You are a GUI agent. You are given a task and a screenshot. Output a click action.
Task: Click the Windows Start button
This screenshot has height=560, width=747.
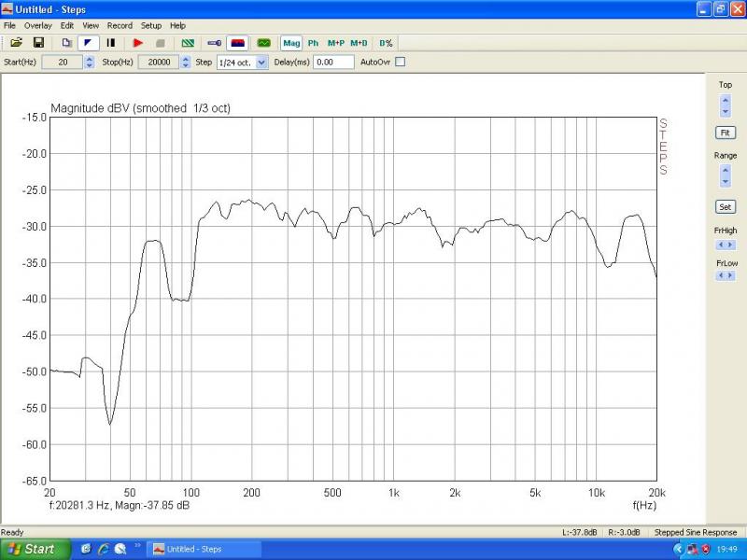(x=35, y=550)
